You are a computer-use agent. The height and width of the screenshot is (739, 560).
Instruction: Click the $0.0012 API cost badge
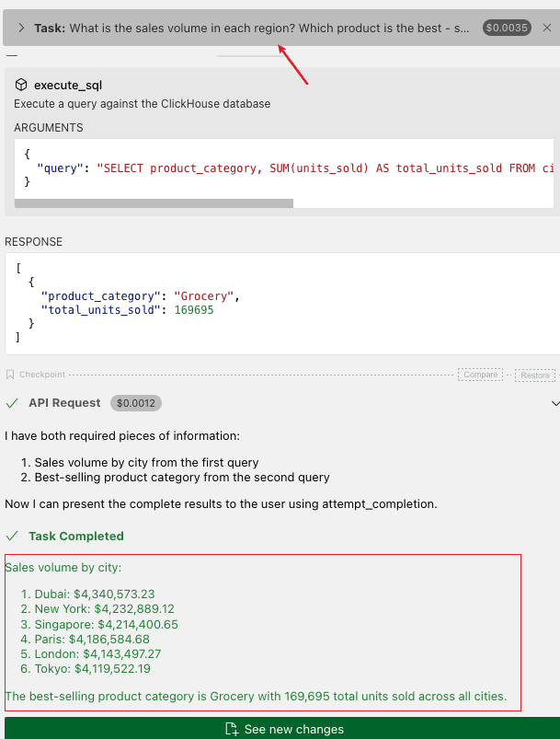[136, 403]
